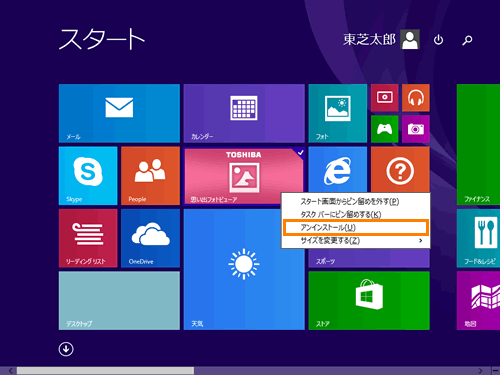
Task: Open the Sports tile
Action: [x=369, y=258]
